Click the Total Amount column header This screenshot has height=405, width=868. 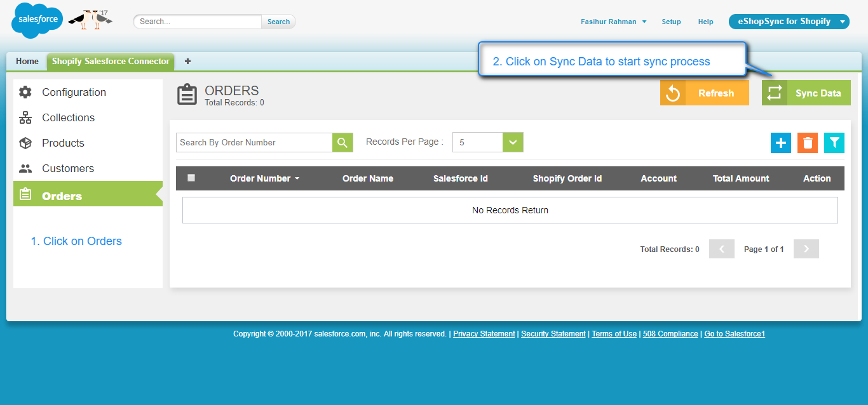741,178
